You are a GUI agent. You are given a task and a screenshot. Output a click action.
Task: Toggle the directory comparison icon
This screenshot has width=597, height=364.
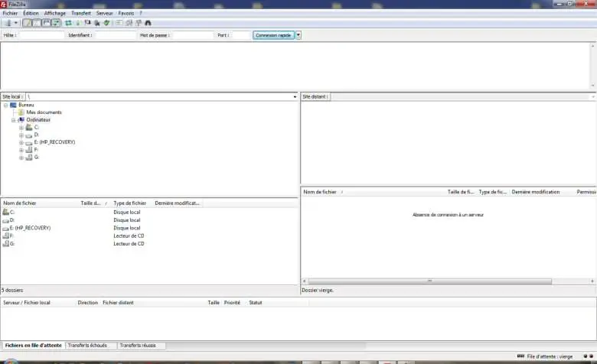click(129, 23)
